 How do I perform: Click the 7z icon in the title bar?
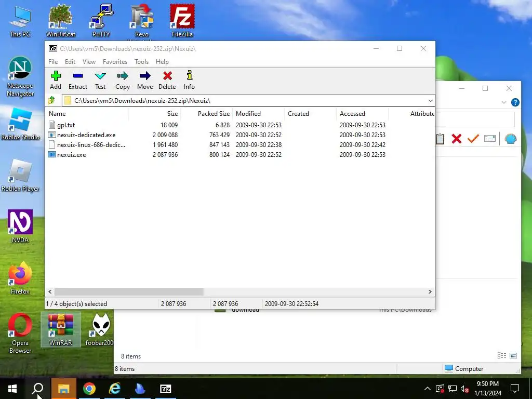tap(53, 48)
